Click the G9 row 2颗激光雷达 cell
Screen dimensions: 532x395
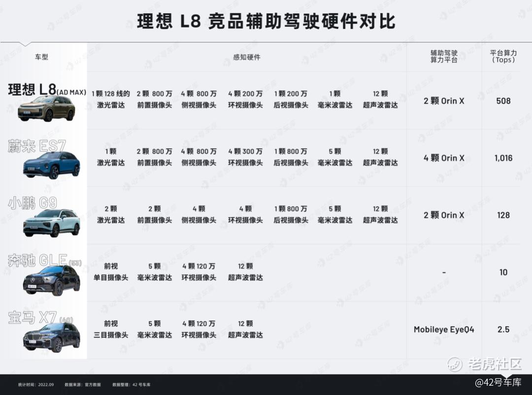click(x=111, y=214)
